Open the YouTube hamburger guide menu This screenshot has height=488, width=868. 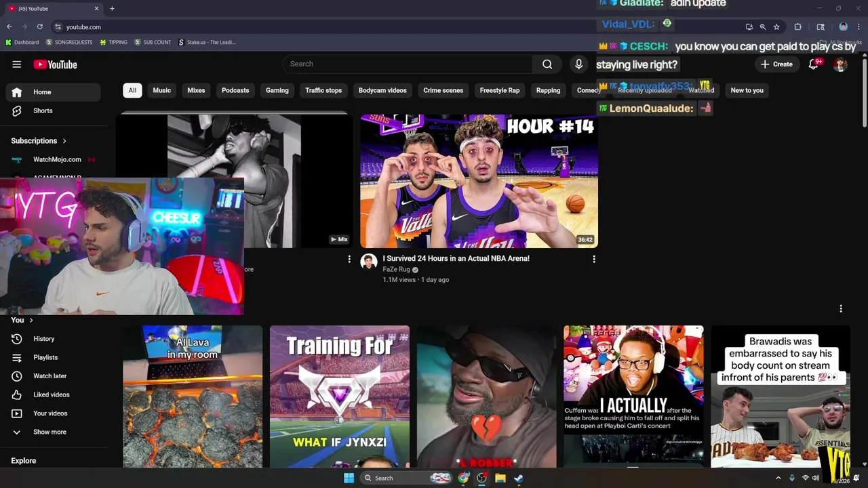point(16,64)
